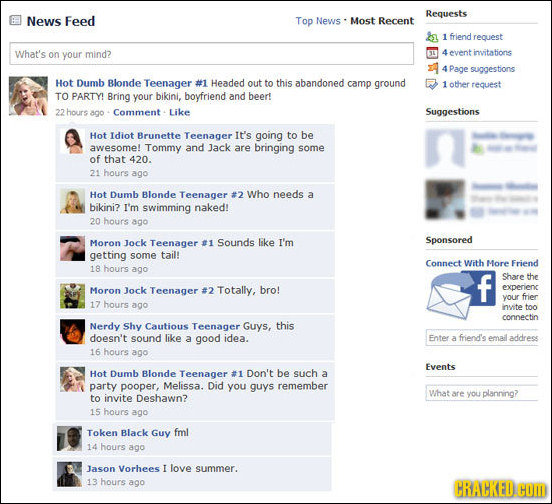Click the News Feed icon
The height and width of the screenshot is (504, 552).
click(x=15, y=20)
